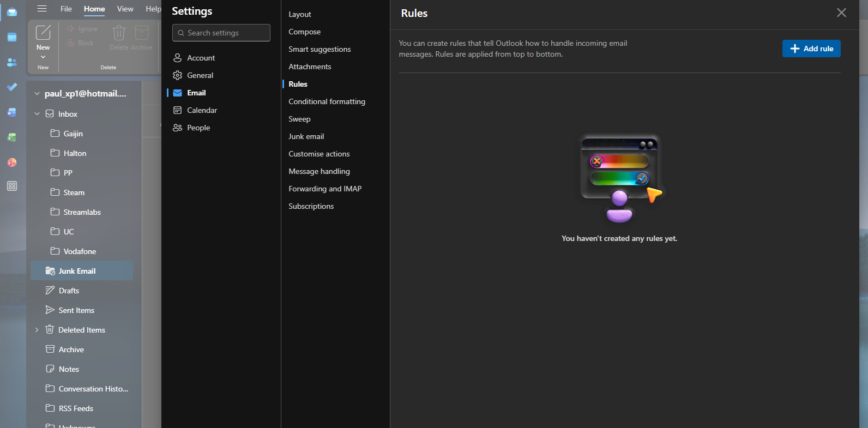Open the More apps grid icon

tap(12, 186)
